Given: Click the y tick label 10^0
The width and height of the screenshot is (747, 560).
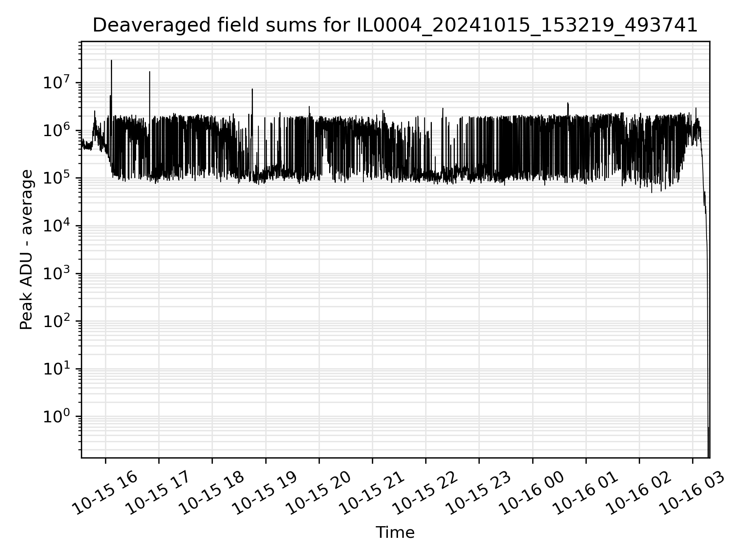Looking at the screenshot, I should [x=57, y=416].
